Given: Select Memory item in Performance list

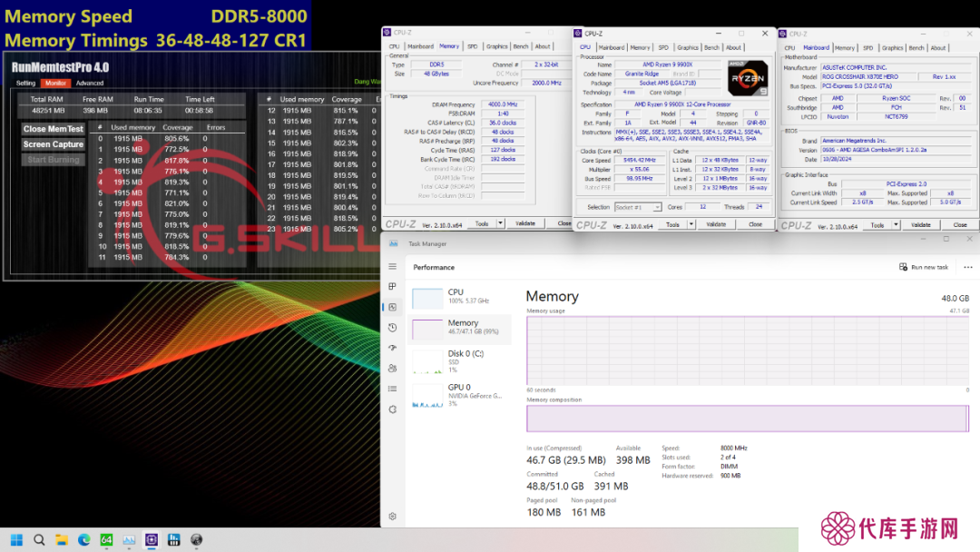Looking at the screenshot, I should click(x=461, y=328).
